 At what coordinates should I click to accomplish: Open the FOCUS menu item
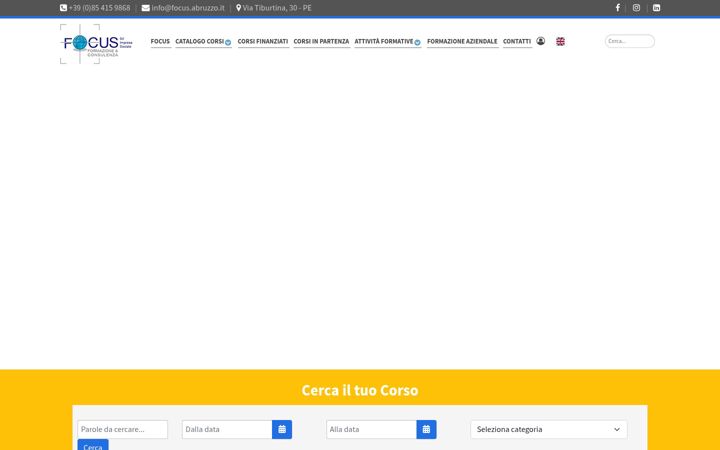coord(160,41)
